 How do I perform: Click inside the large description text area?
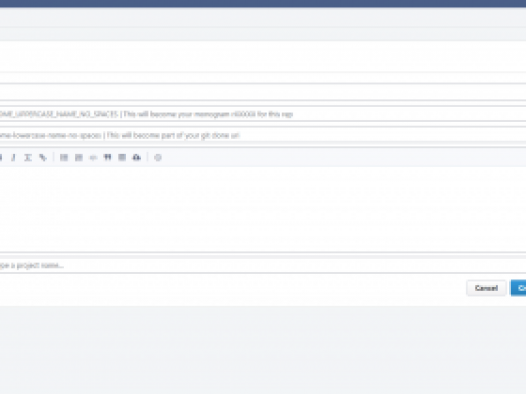click(263, 209)
